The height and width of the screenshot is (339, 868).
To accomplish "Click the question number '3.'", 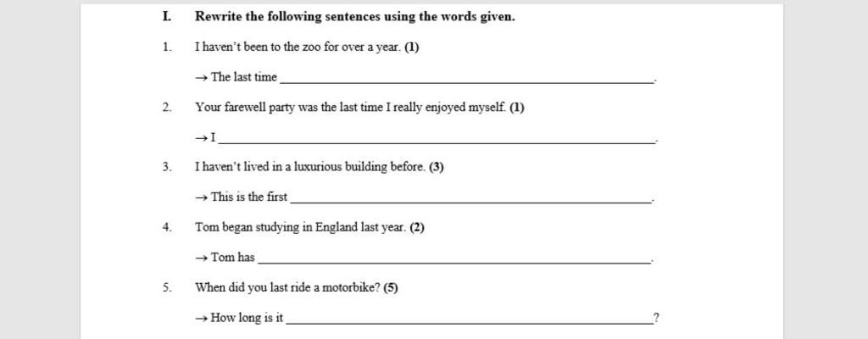I will [x=167, y=167].
